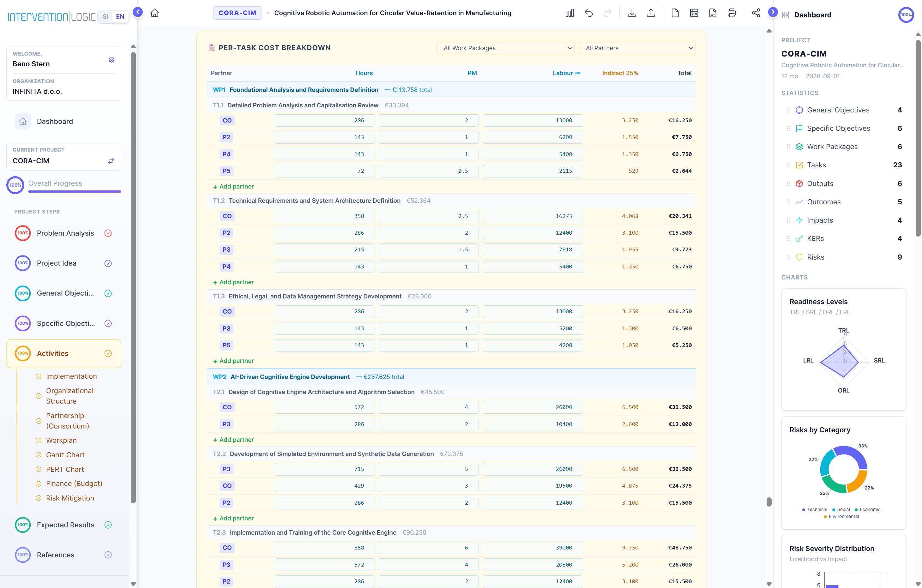Collapse task T2.3 Core Cognitive Engine row

click(451, 532)
